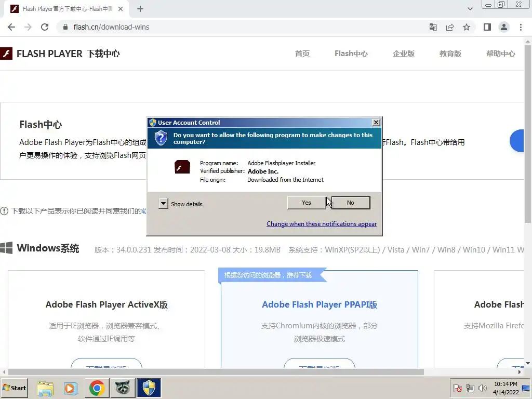Open 'Change when these notifications appear' link
532x399 pixels.
coord(321,224)
